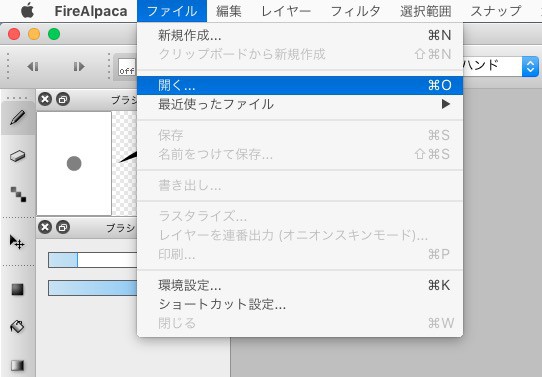Adjust the brush opacity slider

[93, 288]
